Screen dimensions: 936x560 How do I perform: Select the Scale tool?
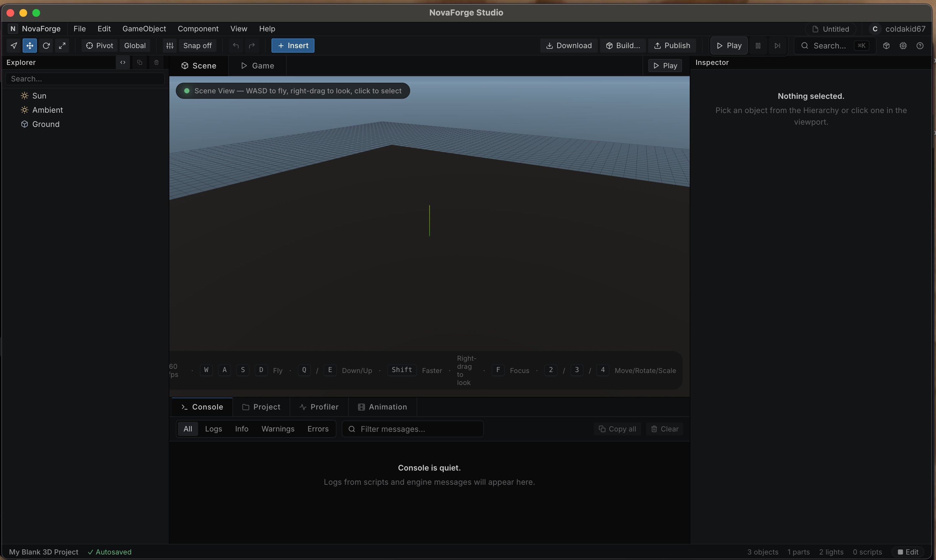click(x=62, y=46)
